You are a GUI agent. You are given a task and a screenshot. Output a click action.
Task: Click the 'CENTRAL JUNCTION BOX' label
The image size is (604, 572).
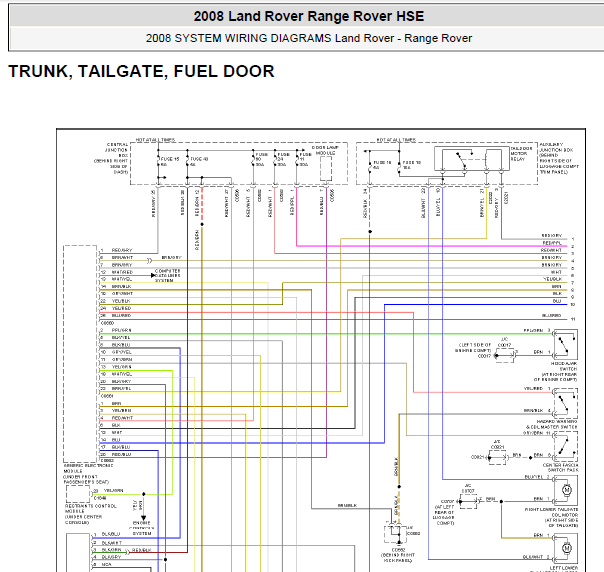(116, 150)
